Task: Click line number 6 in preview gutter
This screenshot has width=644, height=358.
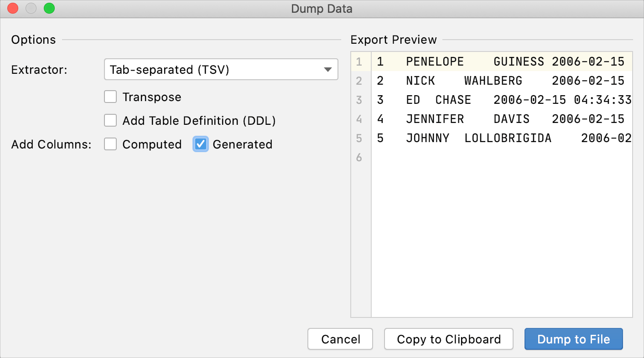Action: click(x=359, y=158)
